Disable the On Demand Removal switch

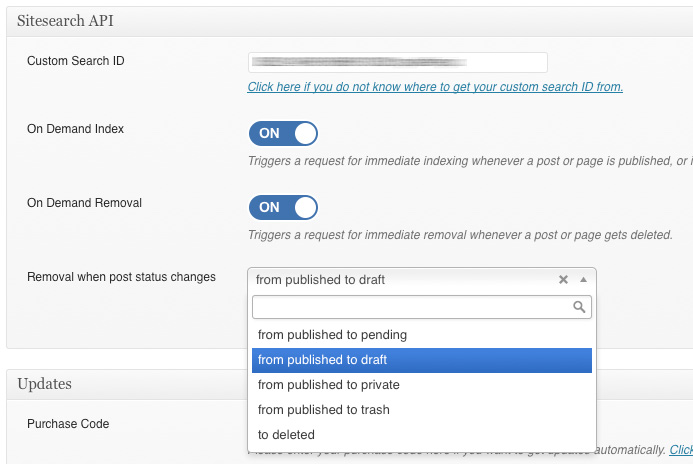283,207
